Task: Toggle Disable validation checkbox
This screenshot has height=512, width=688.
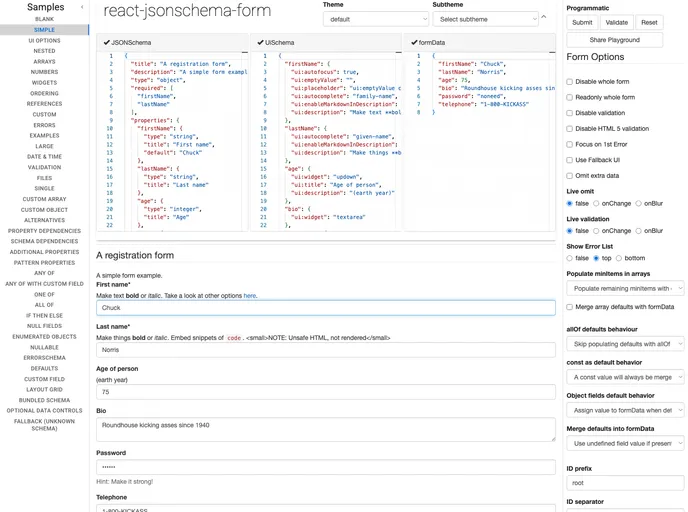Action: 570,113
